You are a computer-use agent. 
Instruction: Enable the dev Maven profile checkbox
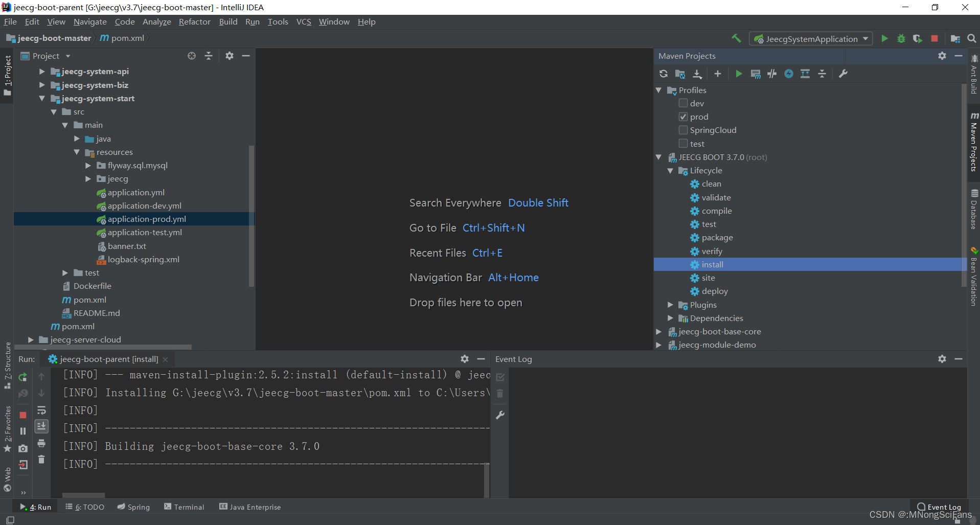[683, 103]
